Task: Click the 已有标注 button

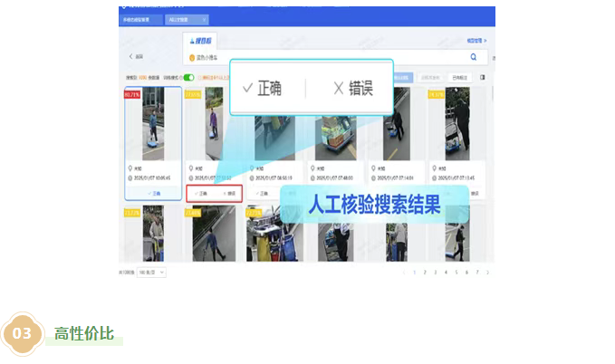Action: [460, 77]
